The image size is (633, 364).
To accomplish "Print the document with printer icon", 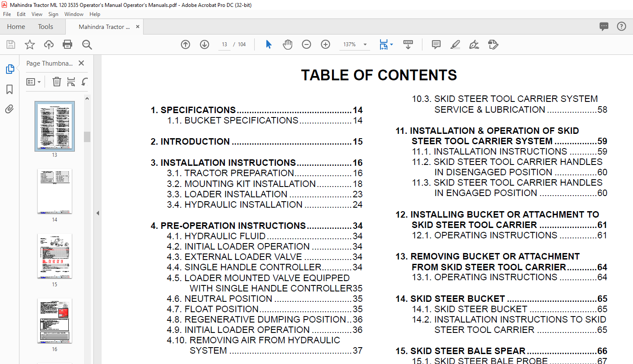I will click(67, 44).
